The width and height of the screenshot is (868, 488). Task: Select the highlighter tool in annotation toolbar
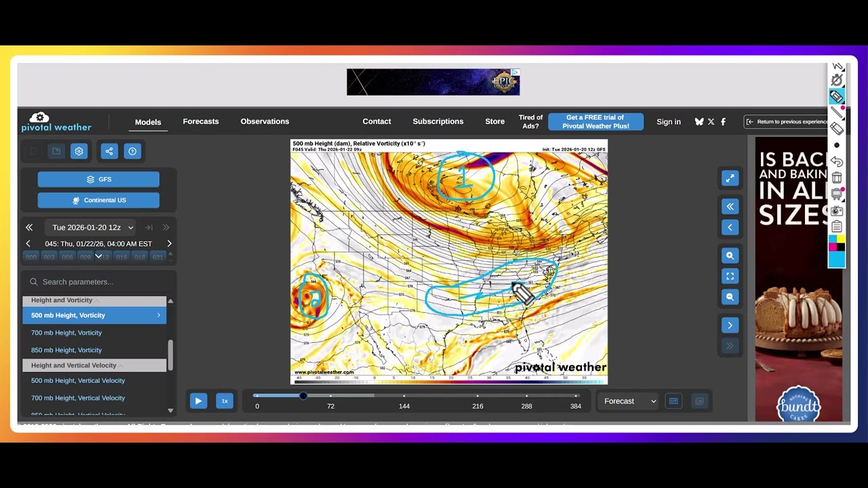coord(837,97)
